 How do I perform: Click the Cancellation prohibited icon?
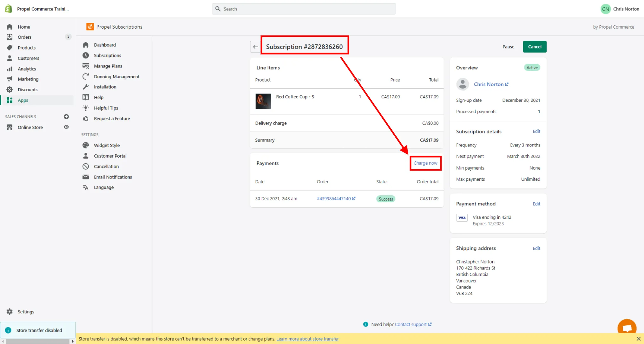point(86,166)
